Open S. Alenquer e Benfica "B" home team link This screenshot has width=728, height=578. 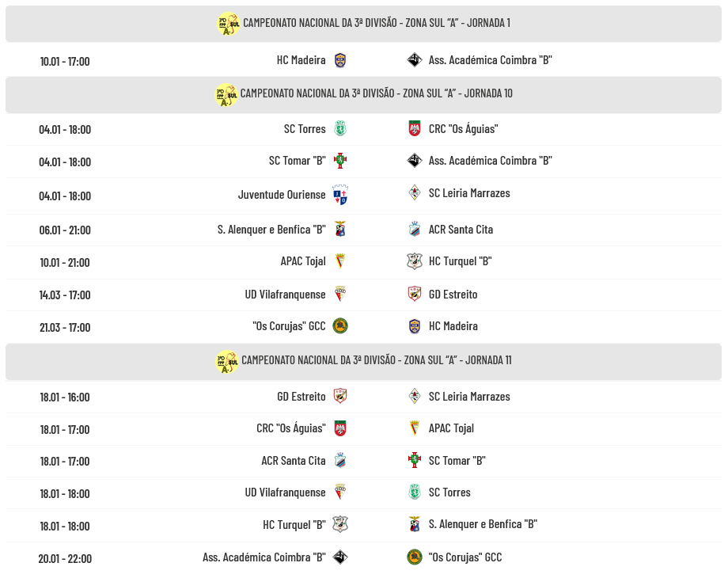pos(271,230)
